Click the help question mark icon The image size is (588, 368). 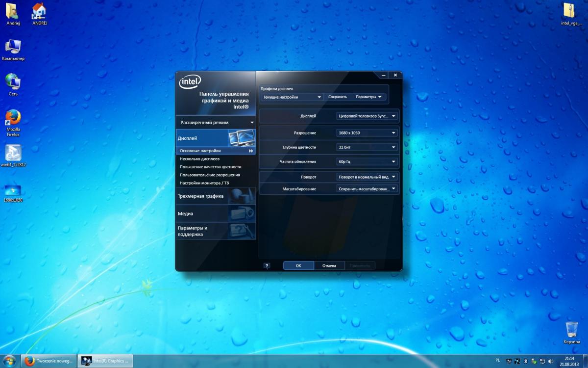click(267, 265)
